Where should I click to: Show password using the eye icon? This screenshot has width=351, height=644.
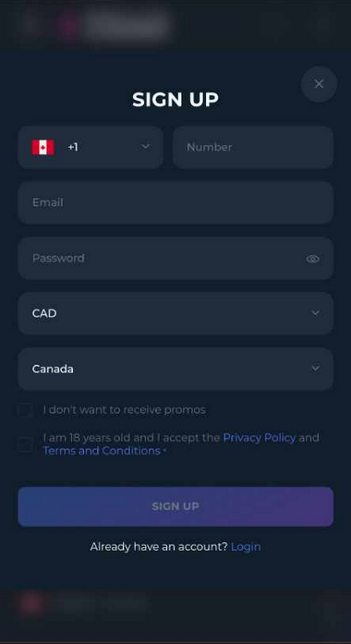313,259
